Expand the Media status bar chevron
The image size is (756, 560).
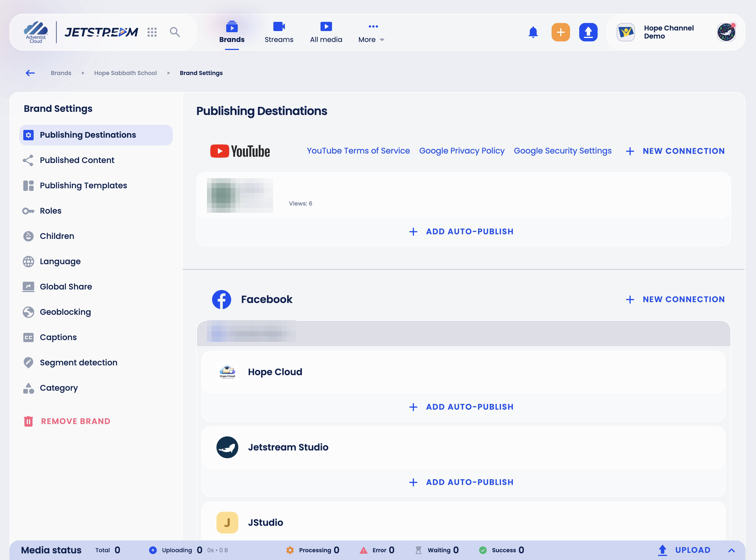tap(731, 550)
